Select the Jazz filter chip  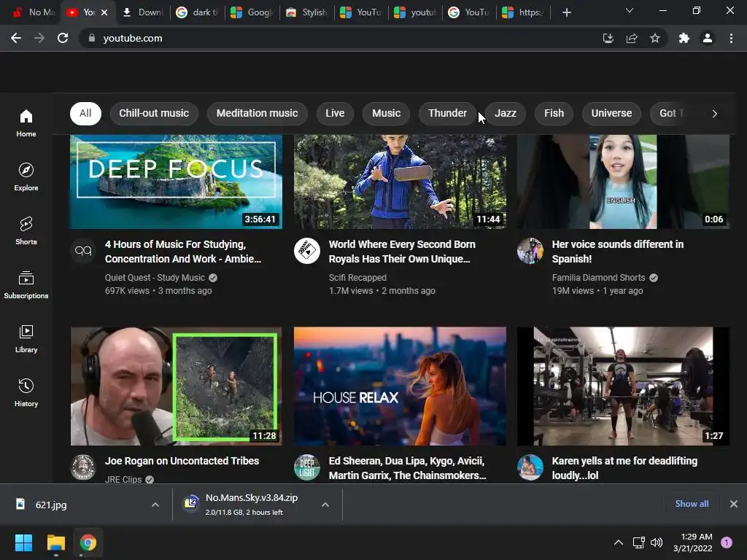506,113
